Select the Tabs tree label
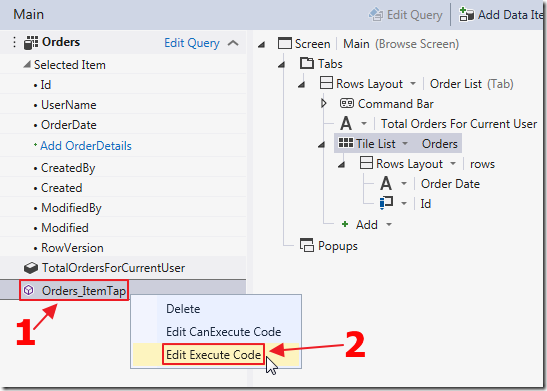 330,63
